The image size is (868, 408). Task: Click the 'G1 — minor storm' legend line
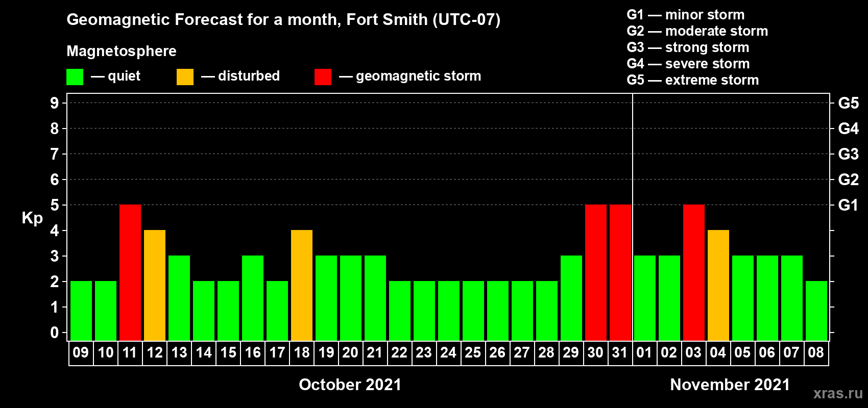pyautogui.click(x=686, y=15)
